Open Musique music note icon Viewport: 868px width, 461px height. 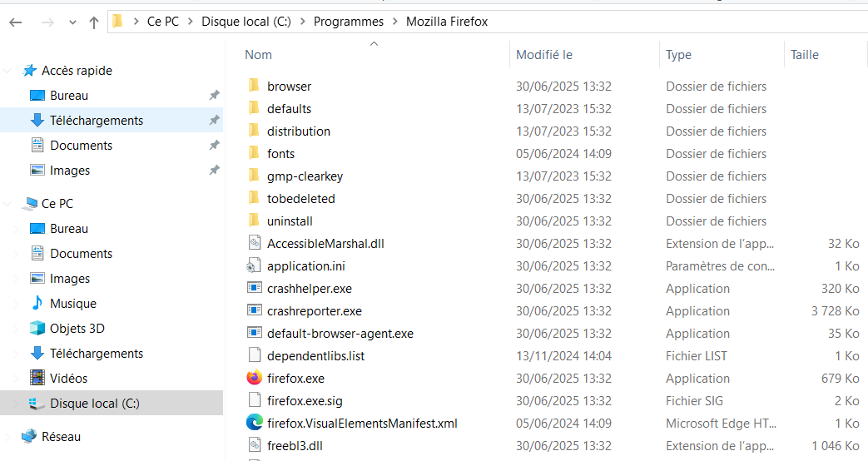pos(37,303)
